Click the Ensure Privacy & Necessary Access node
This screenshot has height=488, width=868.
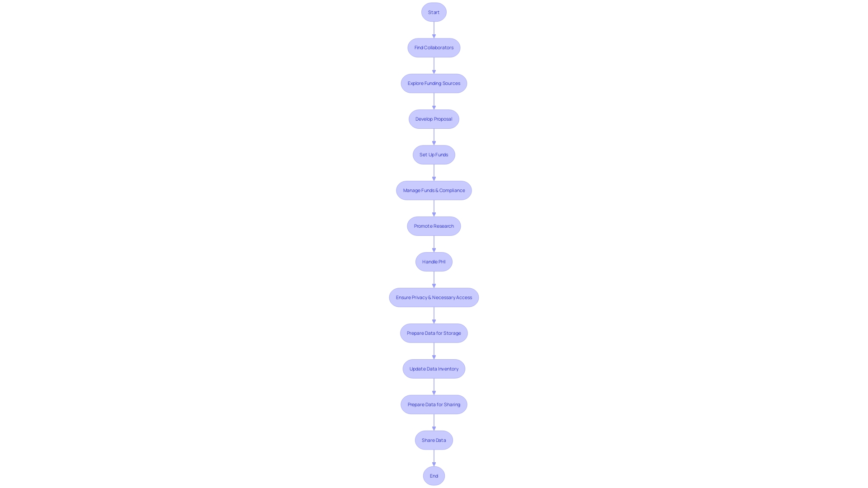pos(434,297)
